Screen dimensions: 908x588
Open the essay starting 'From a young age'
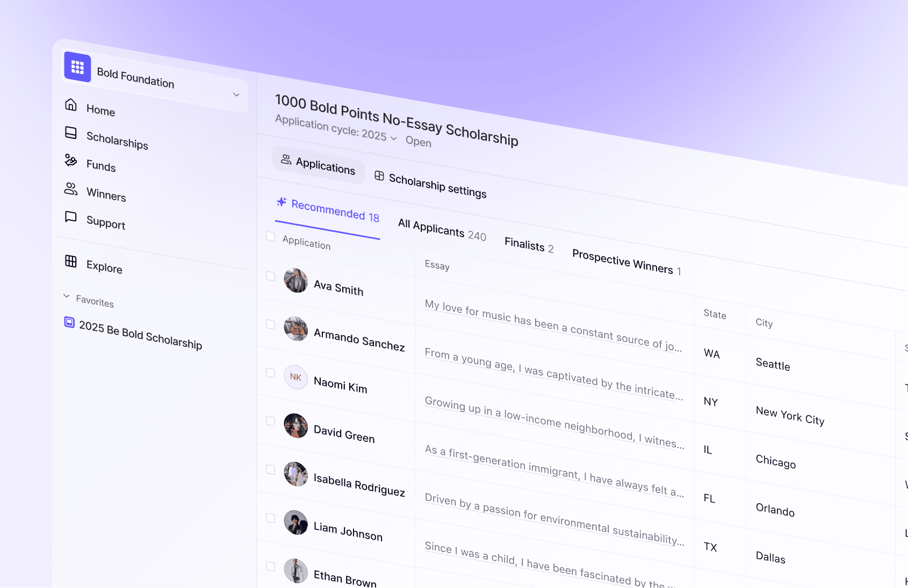pyautogui.click(x=553, y=374)
